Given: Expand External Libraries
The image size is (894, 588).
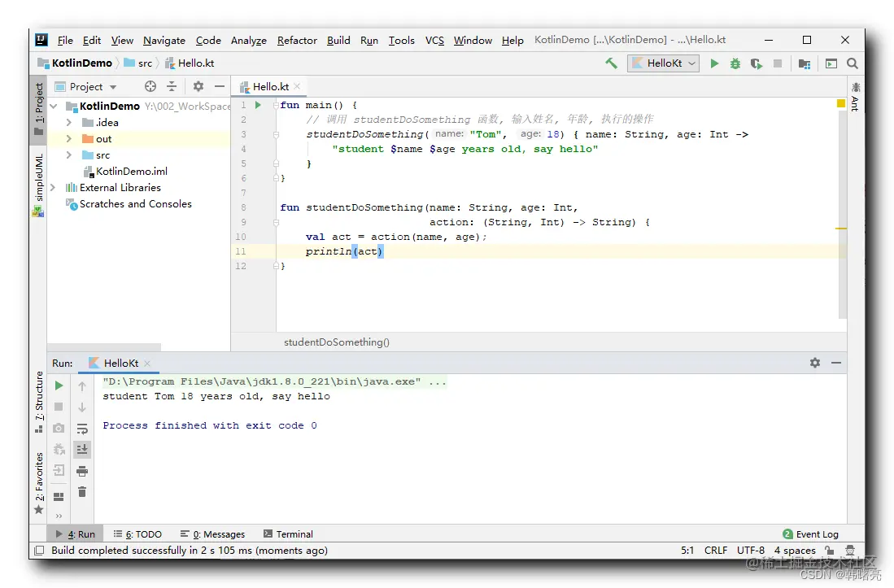Looking at the screenshot, I should [53, 187].
